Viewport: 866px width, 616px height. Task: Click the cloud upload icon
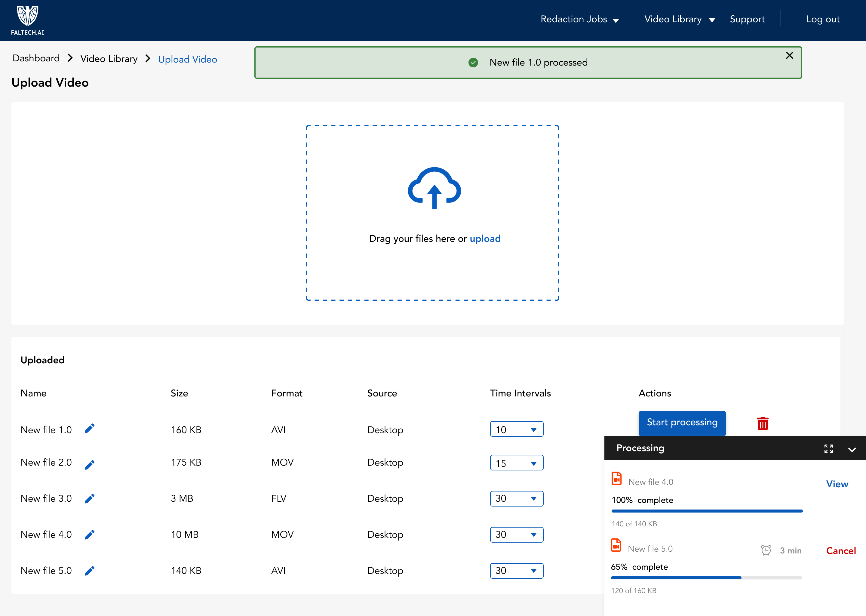click(x=434, y=188)
